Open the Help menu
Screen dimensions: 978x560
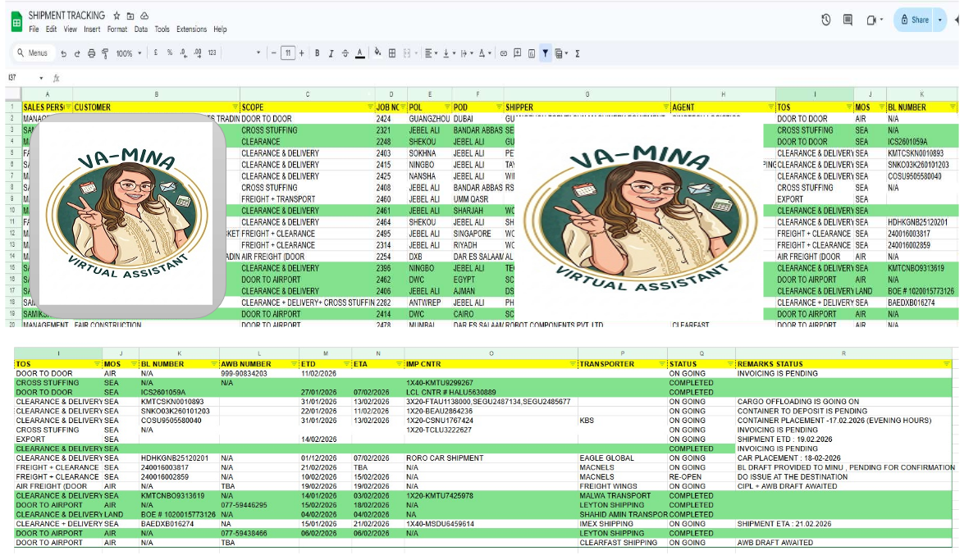(220, 30)
